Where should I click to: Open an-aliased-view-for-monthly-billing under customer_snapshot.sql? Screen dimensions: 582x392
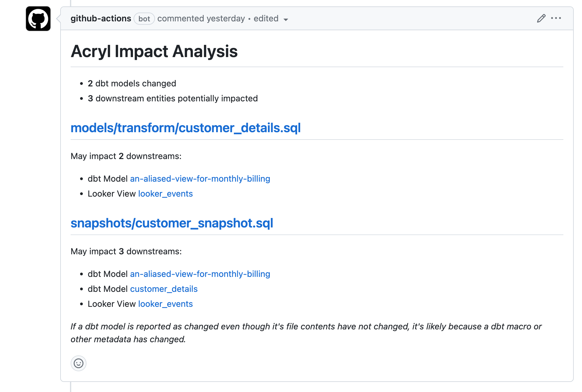click(x=200, y=274)
